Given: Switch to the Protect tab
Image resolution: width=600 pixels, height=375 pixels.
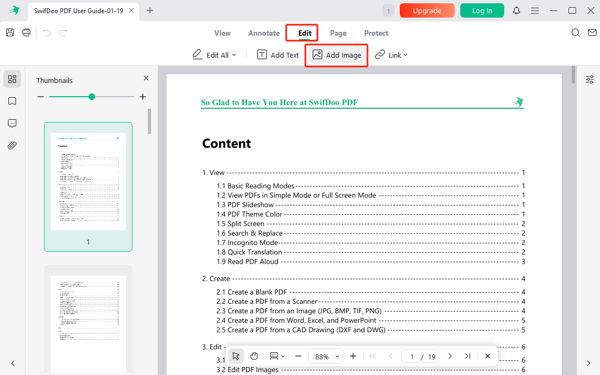Looking at the screenshot, I should [x=376, y=33].
